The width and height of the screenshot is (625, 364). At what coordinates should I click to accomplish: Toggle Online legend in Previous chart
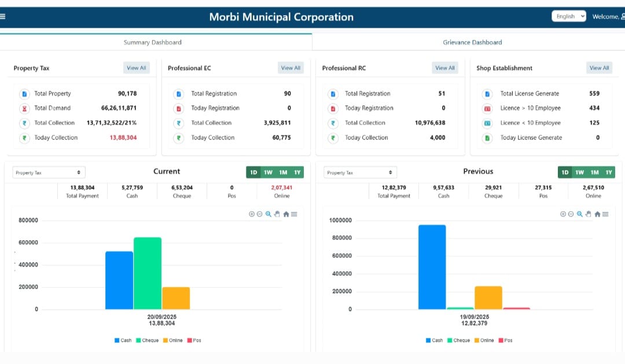point(484,340)
